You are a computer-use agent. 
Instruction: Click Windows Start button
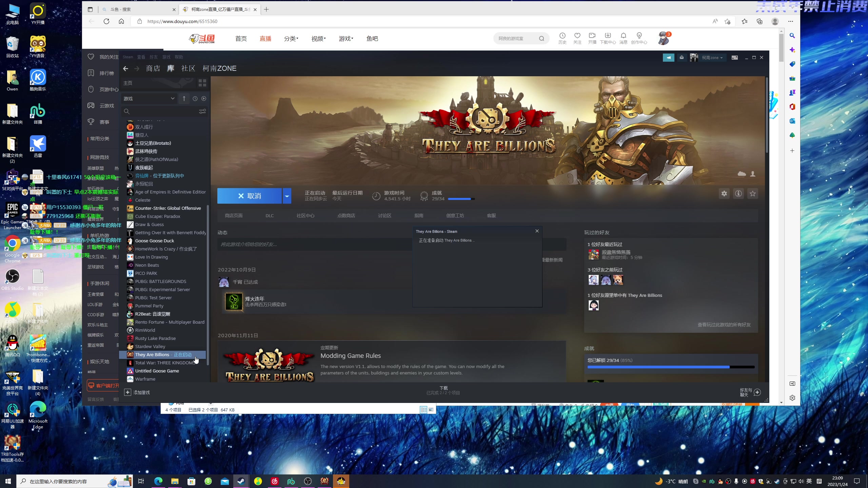tap(8, 481)
